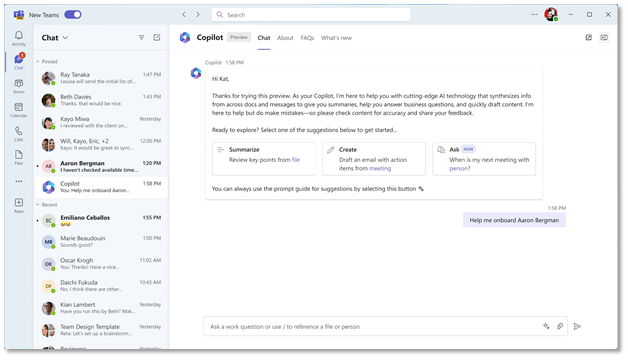
Task: Open the profile avatar menu
Action: pyautogui.click(x=551, y=14)
